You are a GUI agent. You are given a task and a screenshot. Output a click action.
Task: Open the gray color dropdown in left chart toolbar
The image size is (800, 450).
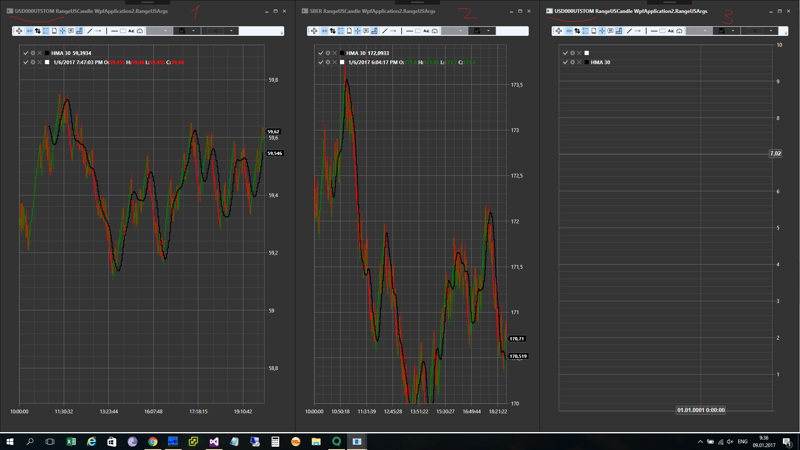click(159, 31)
